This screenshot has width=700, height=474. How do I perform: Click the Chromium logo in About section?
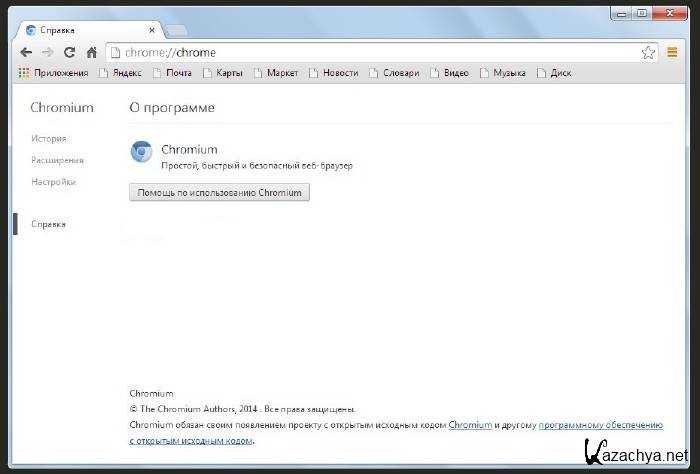tap(142, 151)
